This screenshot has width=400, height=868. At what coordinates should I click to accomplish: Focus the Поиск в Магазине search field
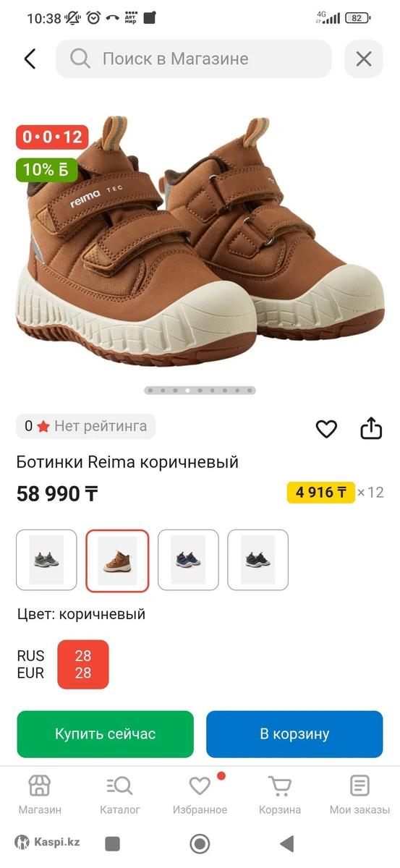tap(194, 59)
